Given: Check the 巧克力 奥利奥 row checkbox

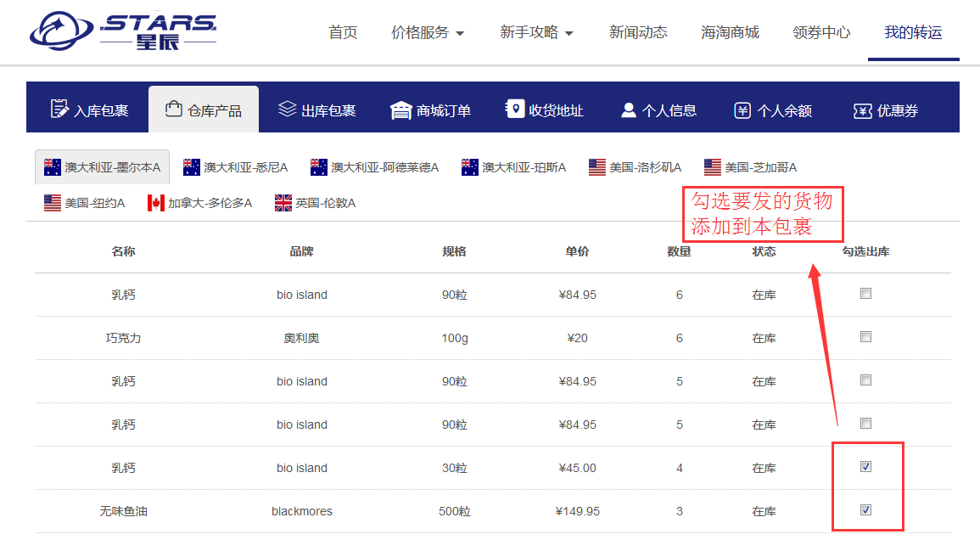Looking at the screenshot, I should pyautogui.click(x=865, y=336).
